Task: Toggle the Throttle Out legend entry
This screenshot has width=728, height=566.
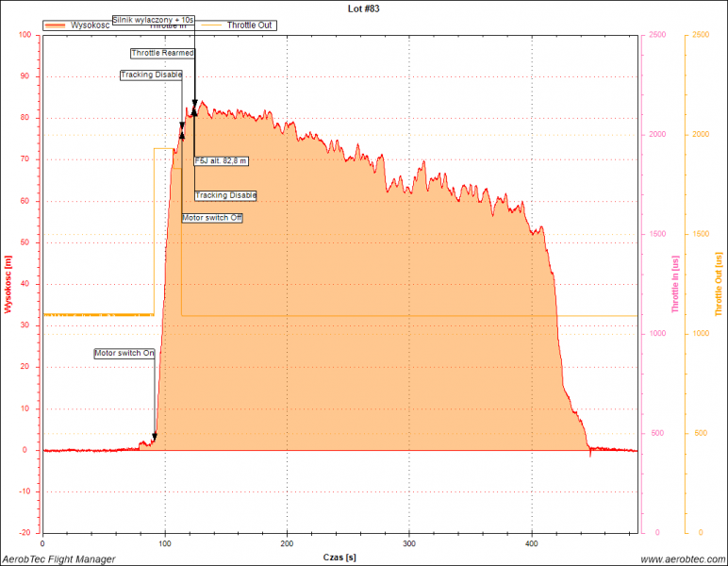Action: (251, 25)
